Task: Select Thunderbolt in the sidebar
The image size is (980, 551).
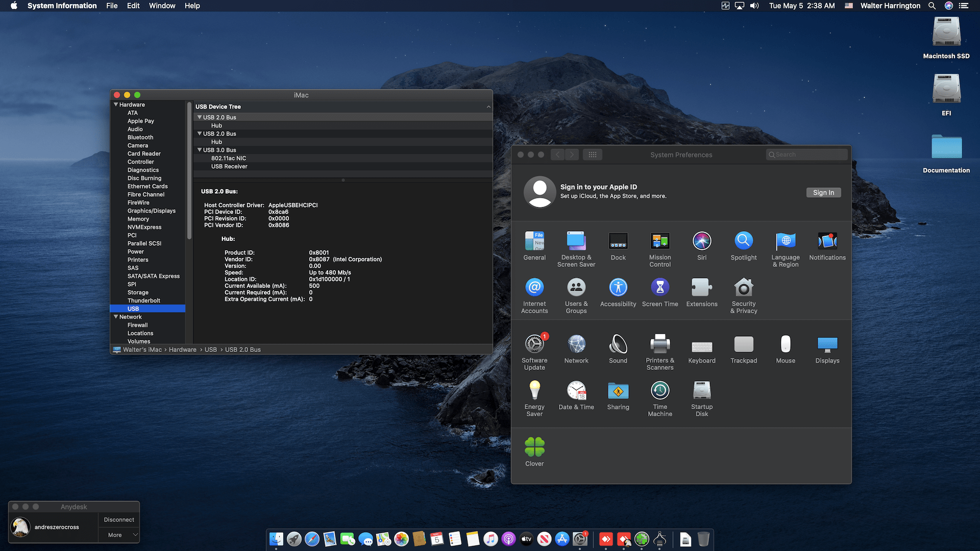Action: 144,300
